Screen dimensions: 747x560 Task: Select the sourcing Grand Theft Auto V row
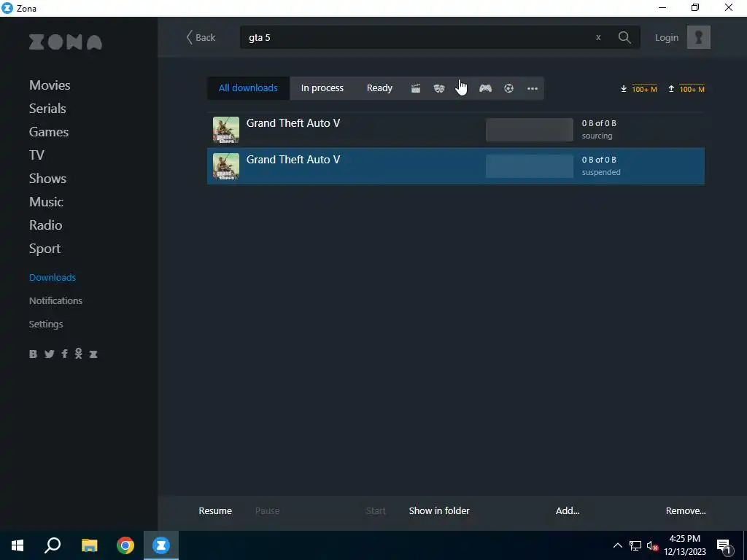[456, 130]
